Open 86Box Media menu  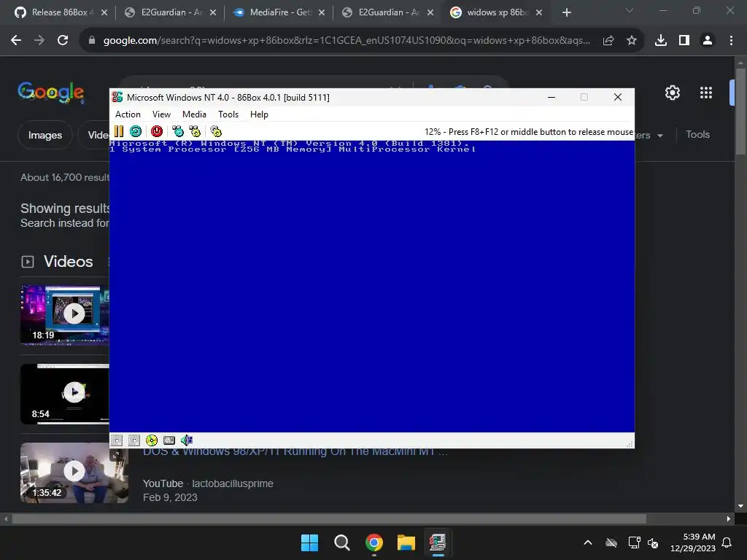[194, 114]
